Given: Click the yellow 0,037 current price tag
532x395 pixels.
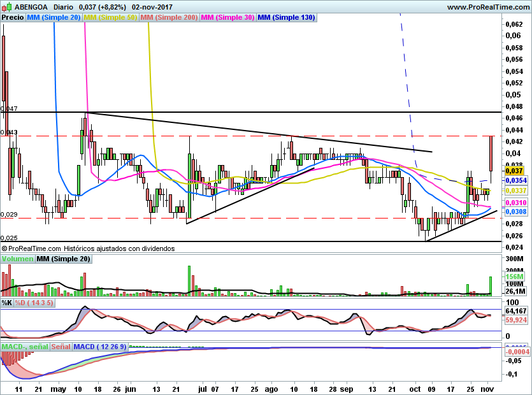Looking at the screenshot, I should [514, 171].
